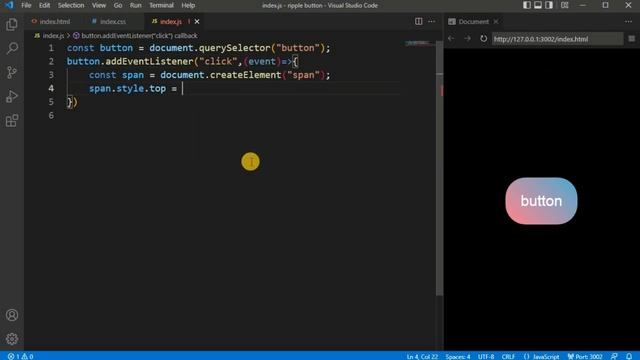Open the Selection menu
Screen dimensions: 640x360
[x=71, y=5]
